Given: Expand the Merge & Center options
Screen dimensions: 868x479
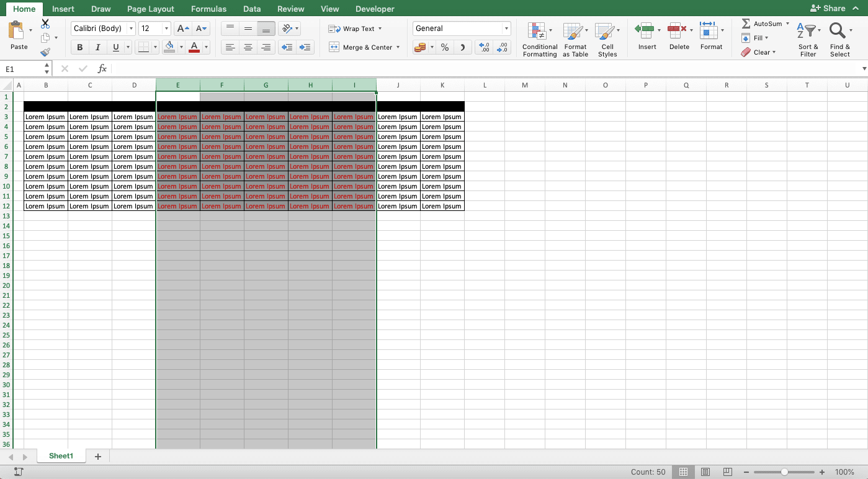Looking at the screenshot, I should click(x=398, y=47).
